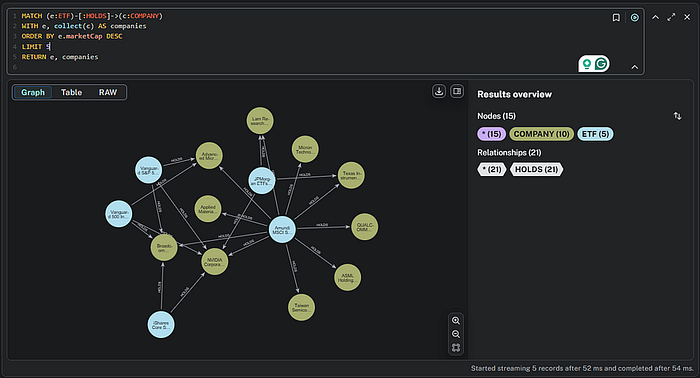This screenshot has height=378, width=700.
Task: Fit graph to screen icon
Action: tap(456, 347)
